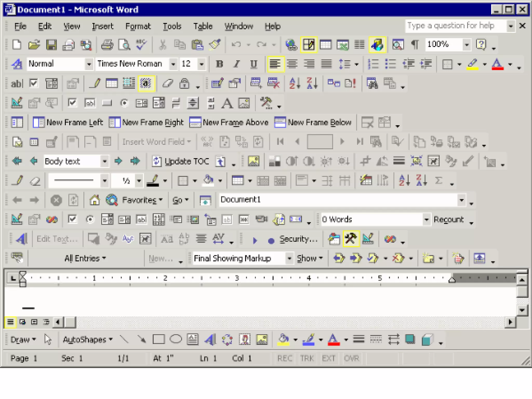Open the Style dropdown showing Normal
Screen dimensions: 532x399
(x=89, y=64)
